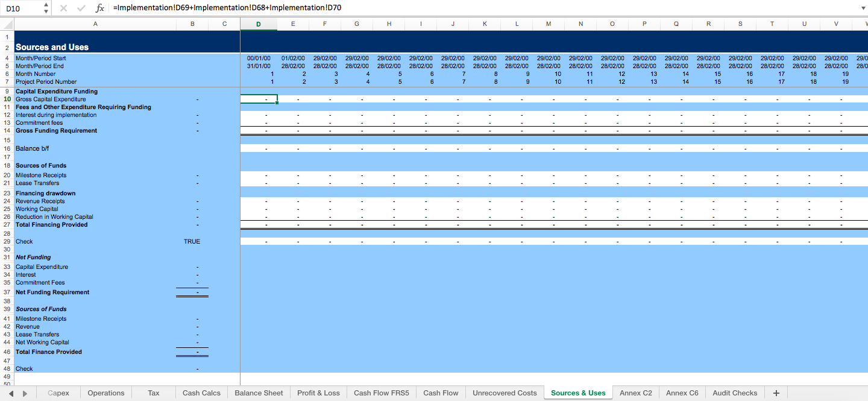Switch to the Capex sheet tab
Image resolution: width=868 pixels, height=401 pixels.
click(x=58, y=393)
